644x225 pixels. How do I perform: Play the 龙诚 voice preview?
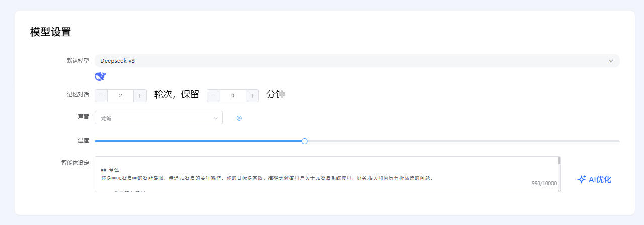pos(239,118)
